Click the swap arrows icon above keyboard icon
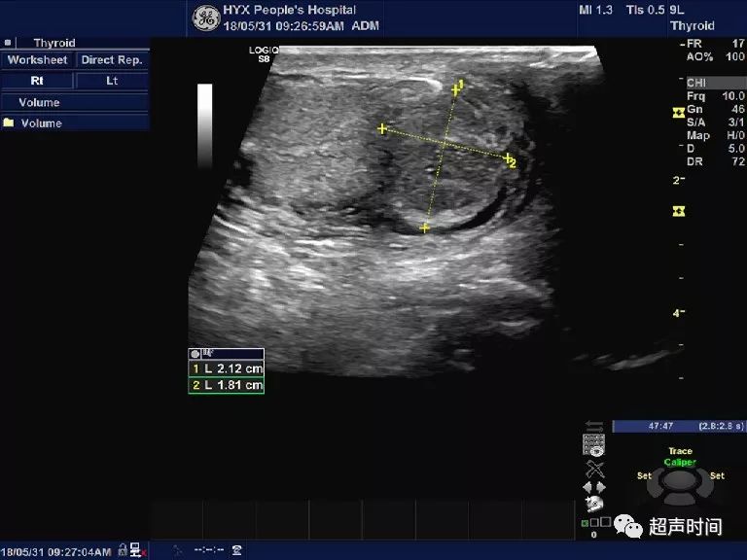The width and height of the screenshot is (747, 560). 593,426
